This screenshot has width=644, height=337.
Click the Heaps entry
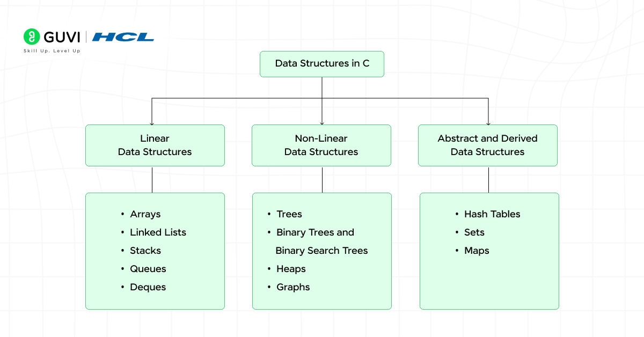coord(291,269)
